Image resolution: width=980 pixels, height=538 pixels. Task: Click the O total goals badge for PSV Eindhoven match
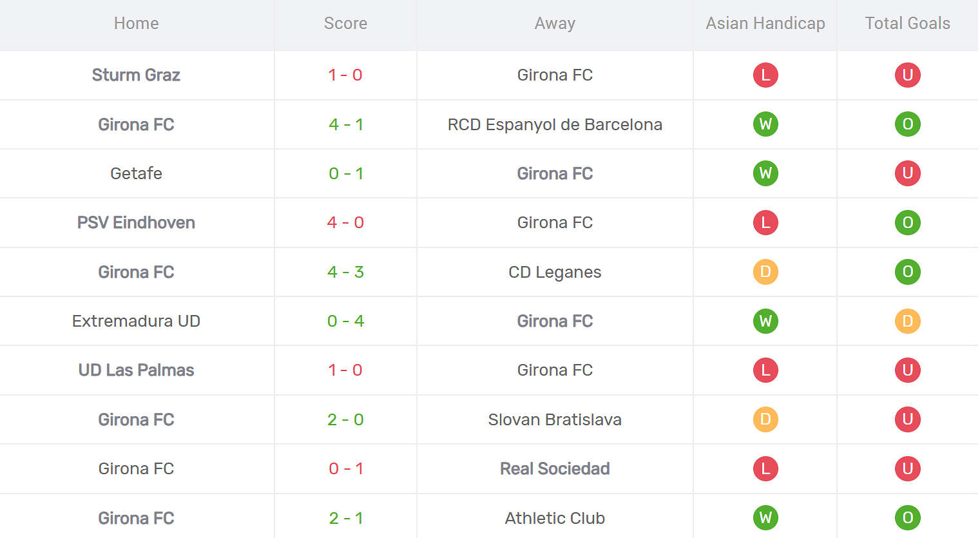(907, 222)
